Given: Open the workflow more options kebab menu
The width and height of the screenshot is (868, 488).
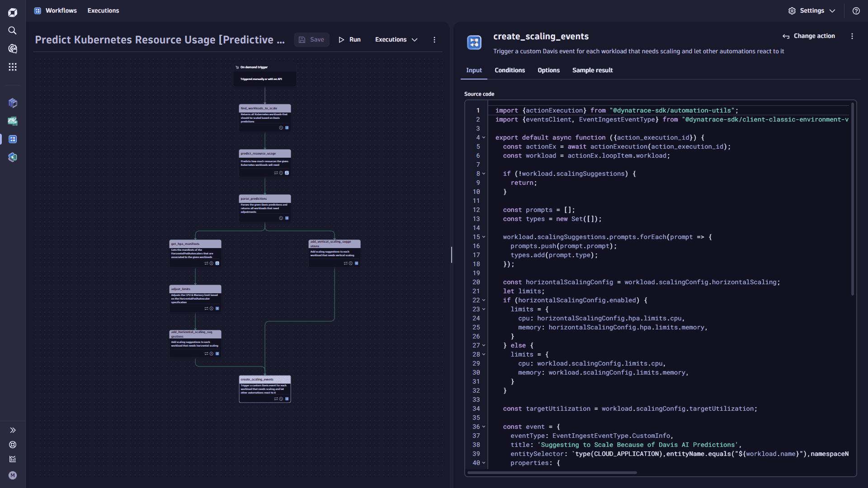Looking at the screenshot, I should (434, 40).
